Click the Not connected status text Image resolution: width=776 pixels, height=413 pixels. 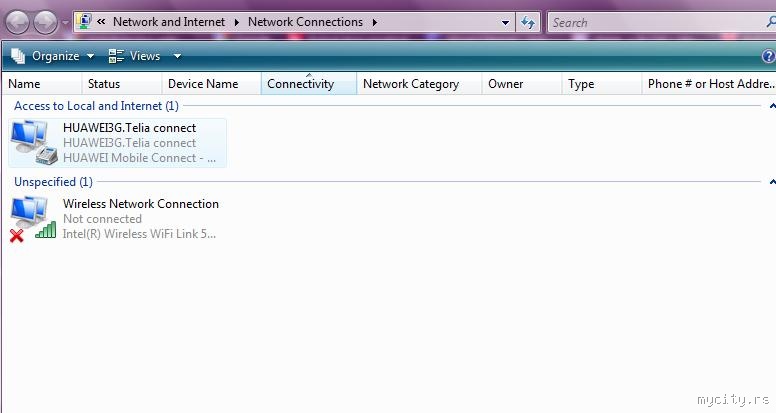tap(102, 219)
